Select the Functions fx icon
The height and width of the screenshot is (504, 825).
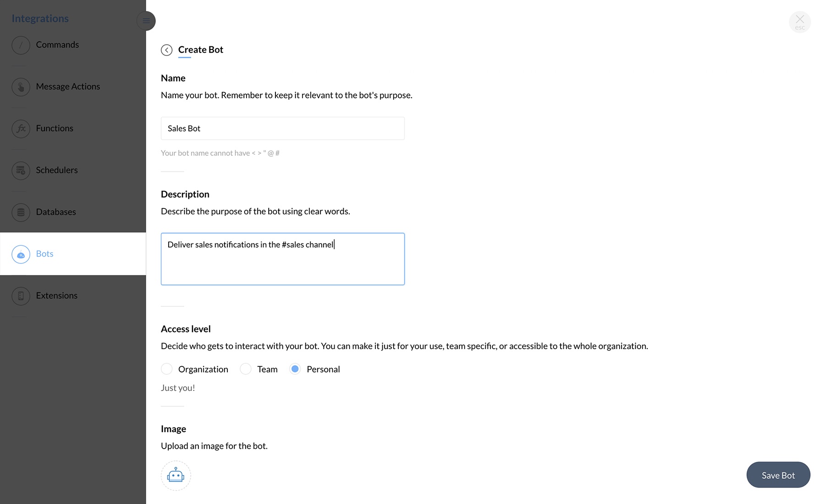[x=21, y=129]
